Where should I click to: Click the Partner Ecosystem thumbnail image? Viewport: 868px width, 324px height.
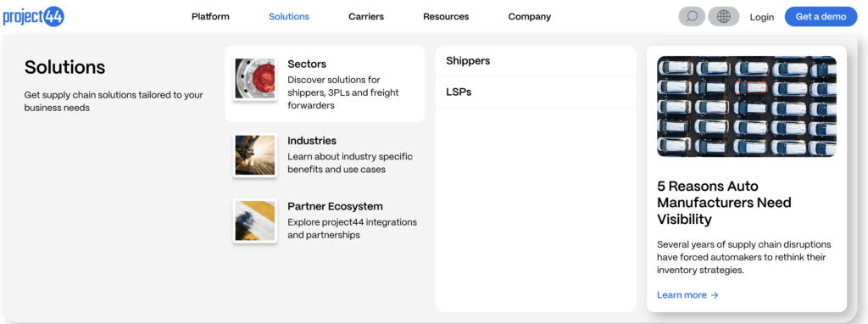(254, 221)
